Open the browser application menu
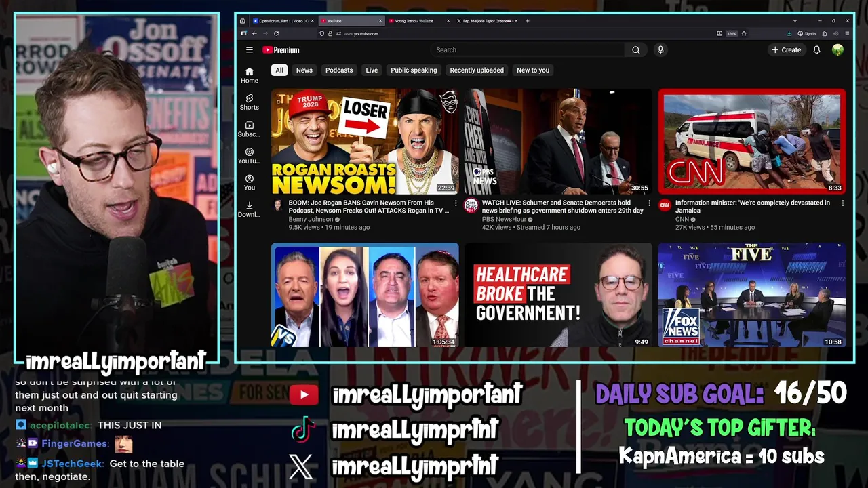Screen dimensions: 868x488 coord(847,33)
